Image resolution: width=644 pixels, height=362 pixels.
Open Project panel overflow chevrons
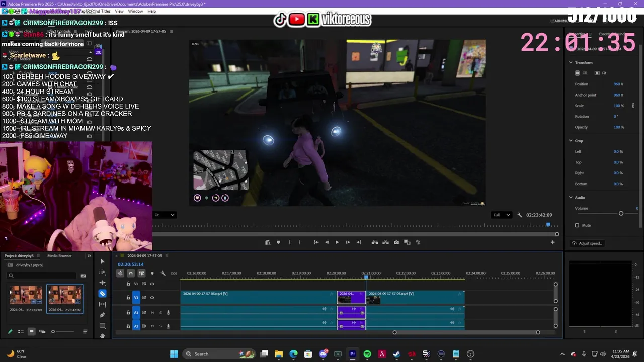(x=89, y=256)
